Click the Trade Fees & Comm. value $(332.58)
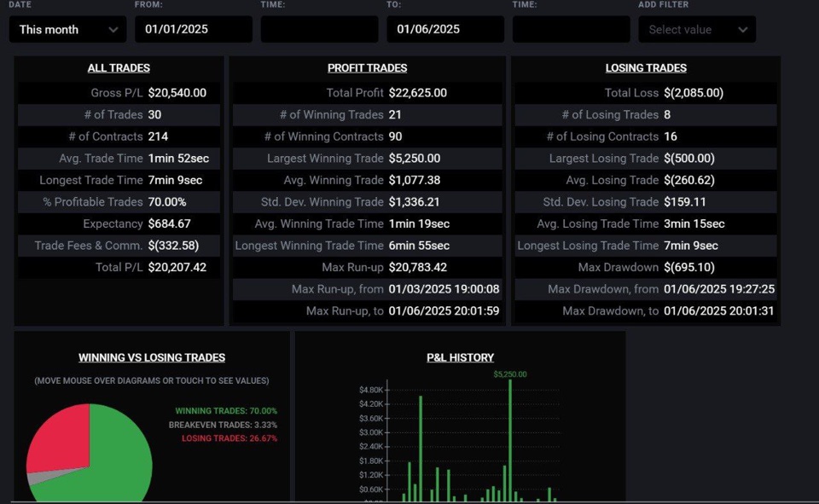819x504 pixels. tap(173, 246)
